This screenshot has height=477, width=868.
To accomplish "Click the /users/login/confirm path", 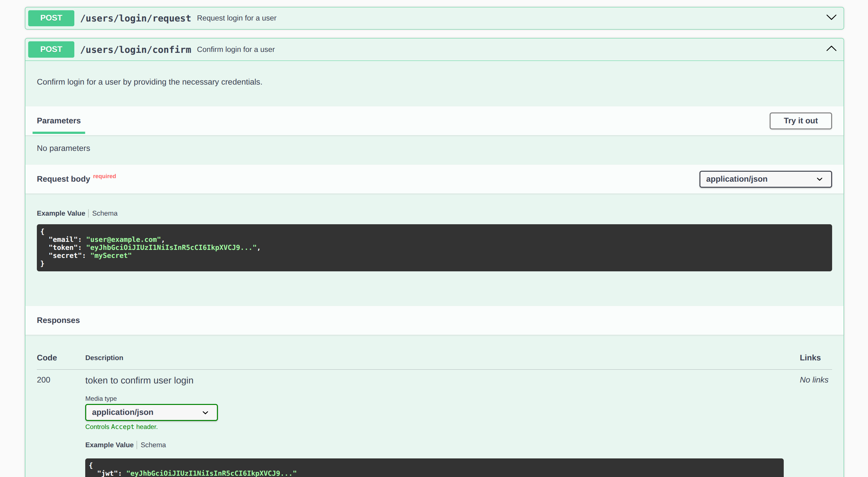I will [x=136, y=50].
